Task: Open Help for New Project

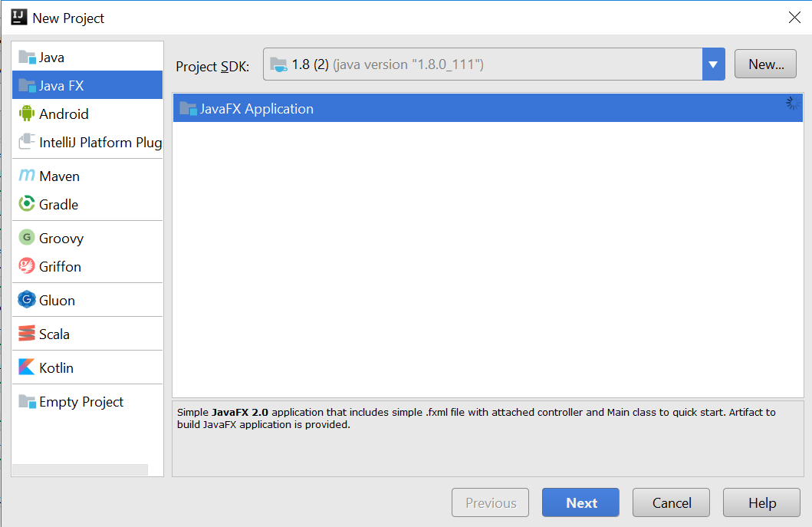Action: pyautogui.click(x=761, y=502)
